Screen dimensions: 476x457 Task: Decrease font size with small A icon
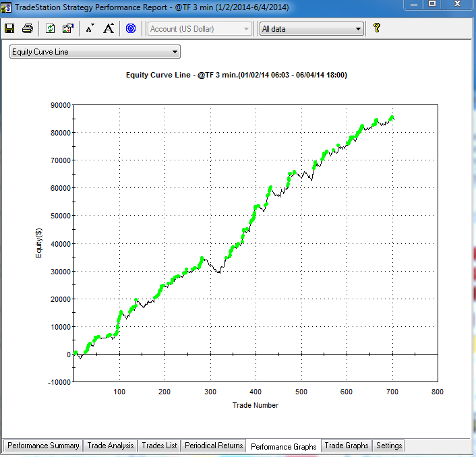[90, 28]
